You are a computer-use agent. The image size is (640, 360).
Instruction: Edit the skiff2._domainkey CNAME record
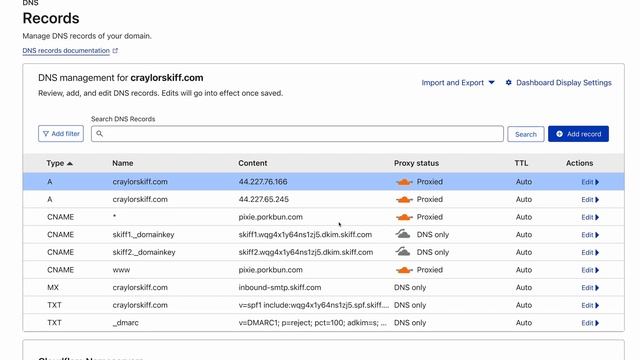[590, 252]
